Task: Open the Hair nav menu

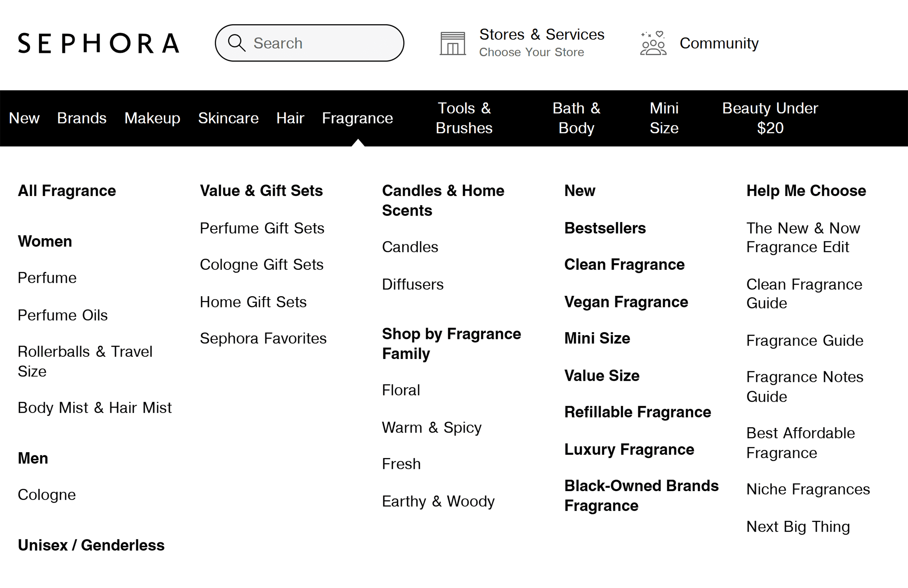Action: coord(290,118)
